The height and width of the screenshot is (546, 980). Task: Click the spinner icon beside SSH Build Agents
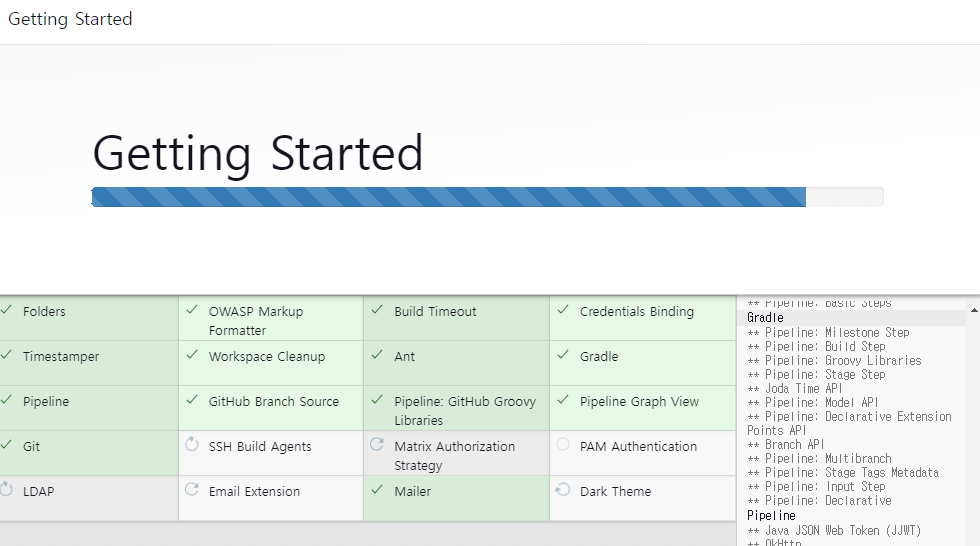(192, 444)
